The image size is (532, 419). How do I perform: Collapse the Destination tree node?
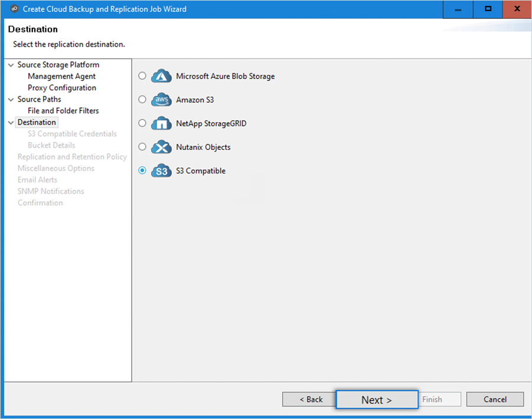pos(11,122)
